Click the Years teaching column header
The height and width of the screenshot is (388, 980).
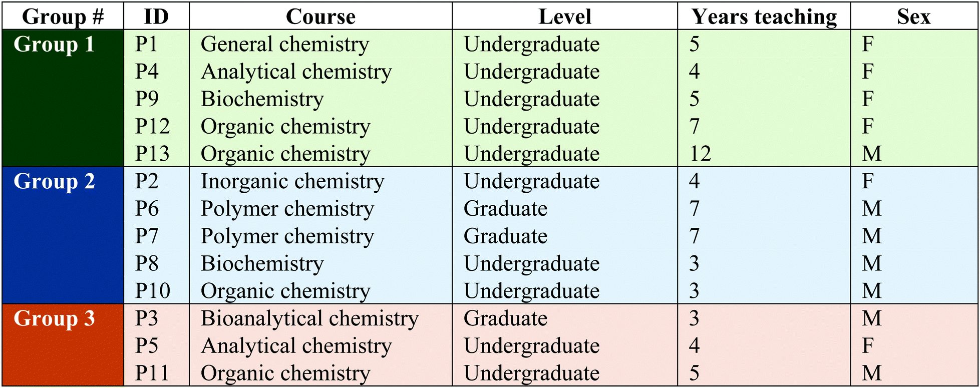(x=764, y=16)
